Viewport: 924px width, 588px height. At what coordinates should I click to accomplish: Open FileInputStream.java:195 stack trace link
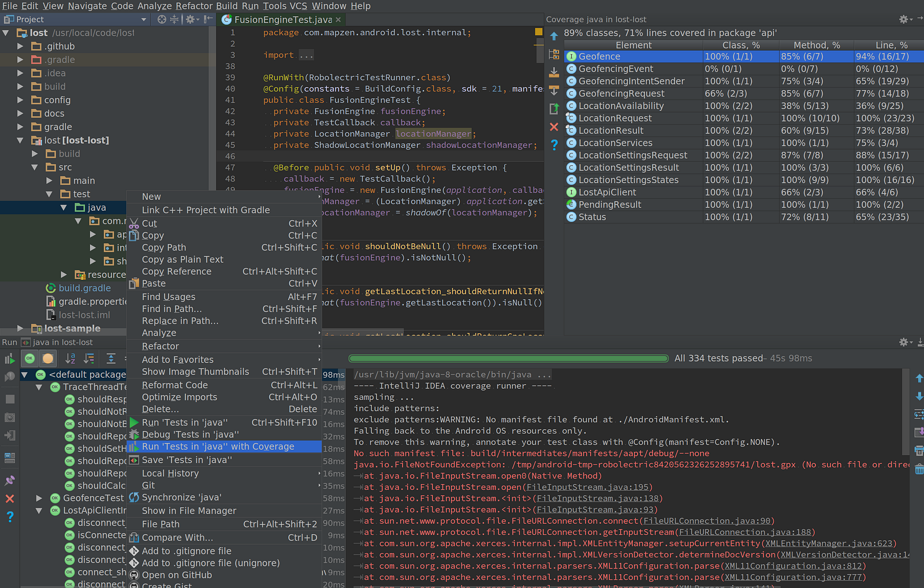tap(588, 487)
